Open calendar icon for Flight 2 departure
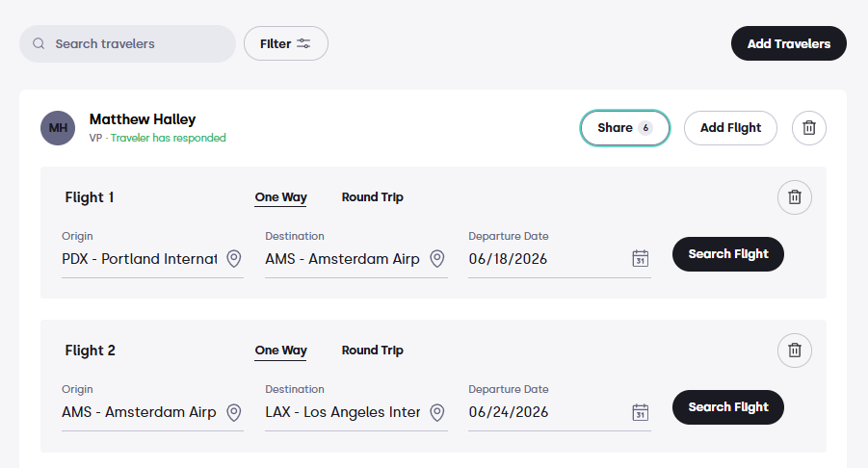This screenshot has width=868, height=468. [641, 412]
